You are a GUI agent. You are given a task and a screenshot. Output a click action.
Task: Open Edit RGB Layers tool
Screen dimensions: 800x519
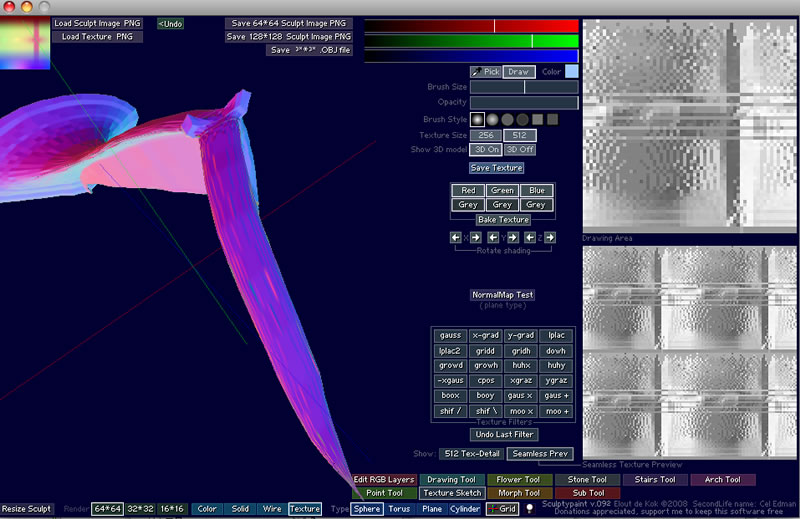pyautogui.click(x=384, y=480)
